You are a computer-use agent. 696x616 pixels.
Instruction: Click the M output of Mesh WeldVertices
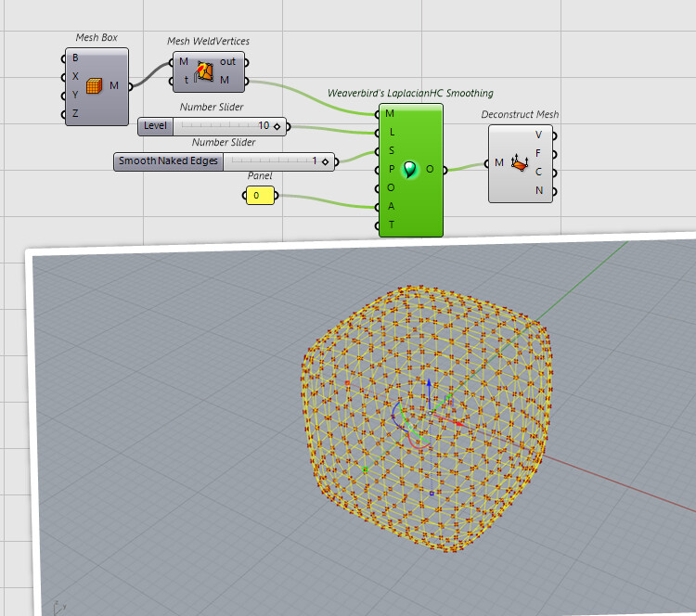[225, 80]
